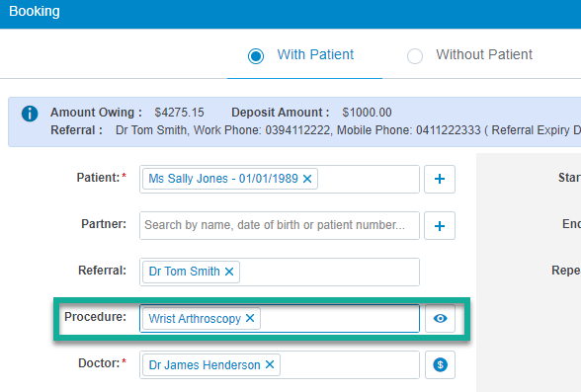581x392 pixels.
Task: Click the dollar icon next to Doctor
Action: pos(441,365)
